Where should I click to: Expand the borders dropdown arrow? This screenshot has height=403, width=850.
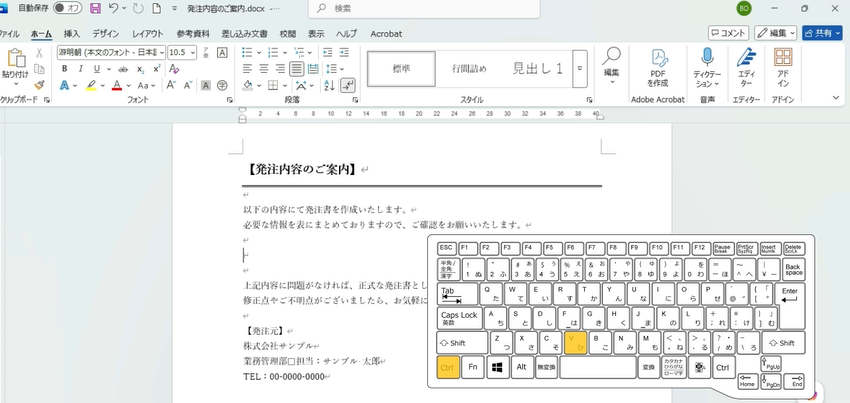[285, 85]
